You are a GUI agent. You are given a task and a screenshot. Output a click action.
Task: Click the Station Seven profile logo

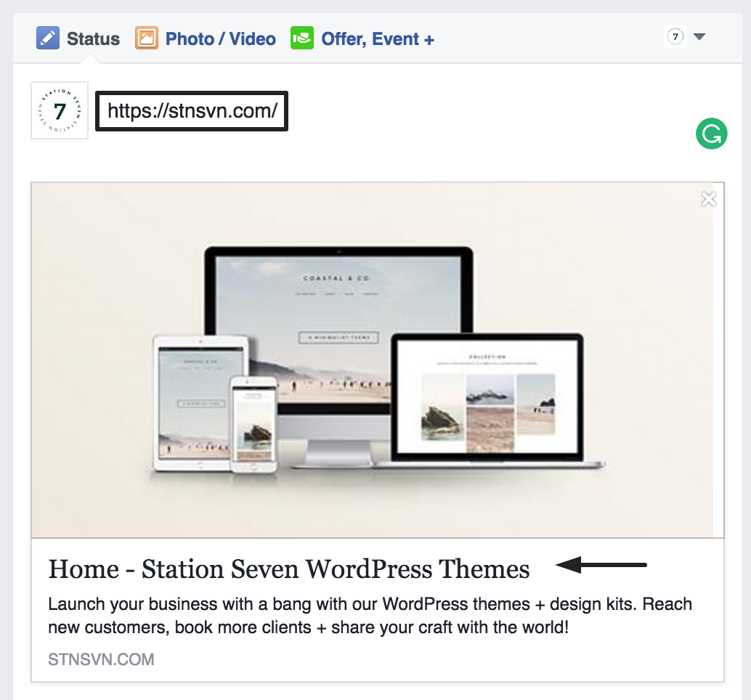tap(60, 110)
